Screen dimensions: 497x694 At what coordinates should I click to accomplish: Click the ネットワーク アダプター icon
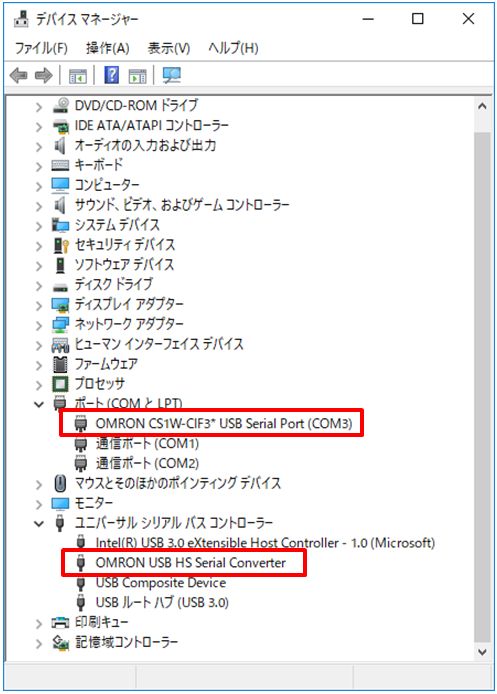[60, 324]
